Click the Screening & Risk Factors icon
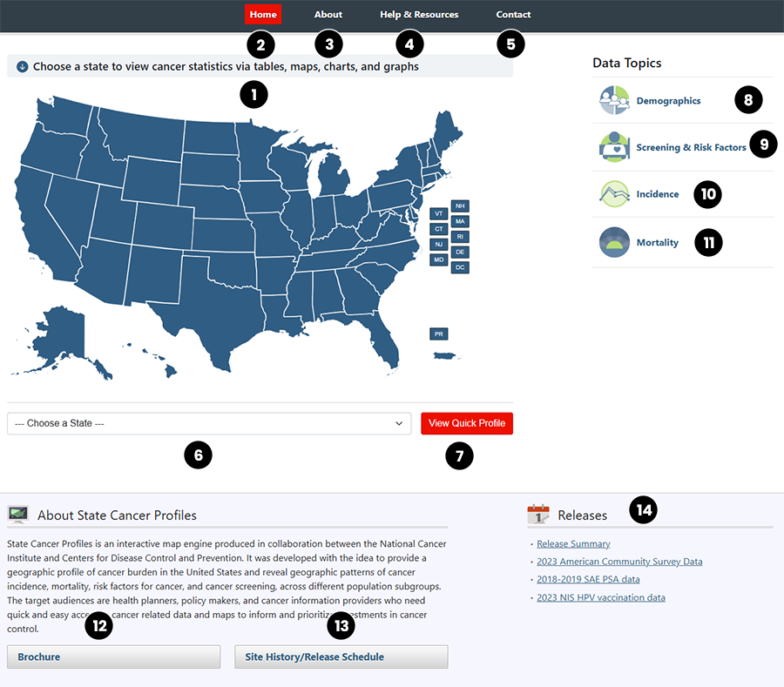The height and width of the screenshot is (687, 784). [x=614, y=146]
